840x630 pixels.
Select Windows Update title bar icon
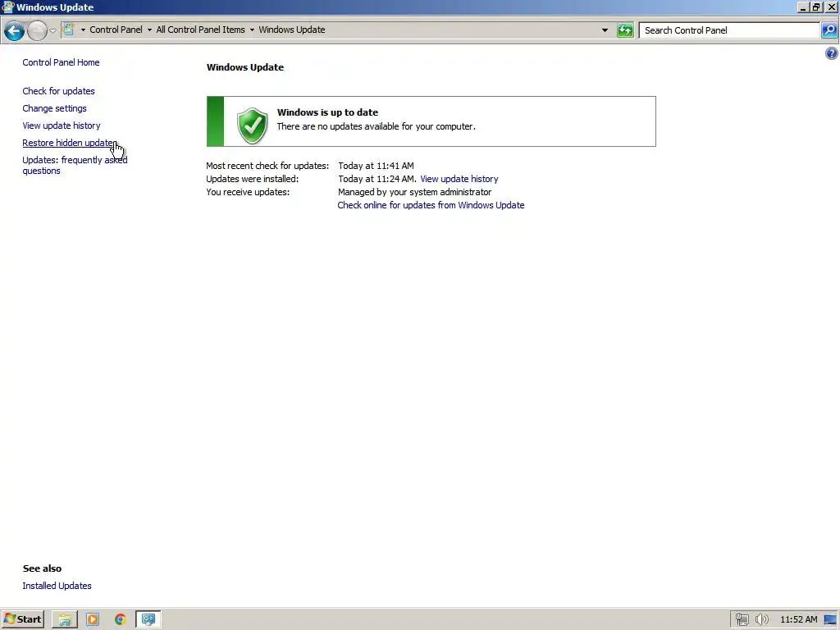7,7
